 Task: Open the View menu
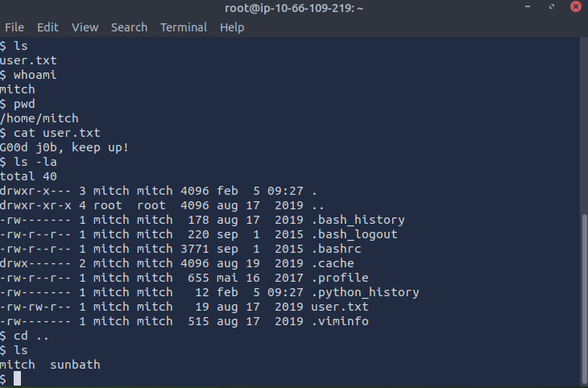click(85, 27)
